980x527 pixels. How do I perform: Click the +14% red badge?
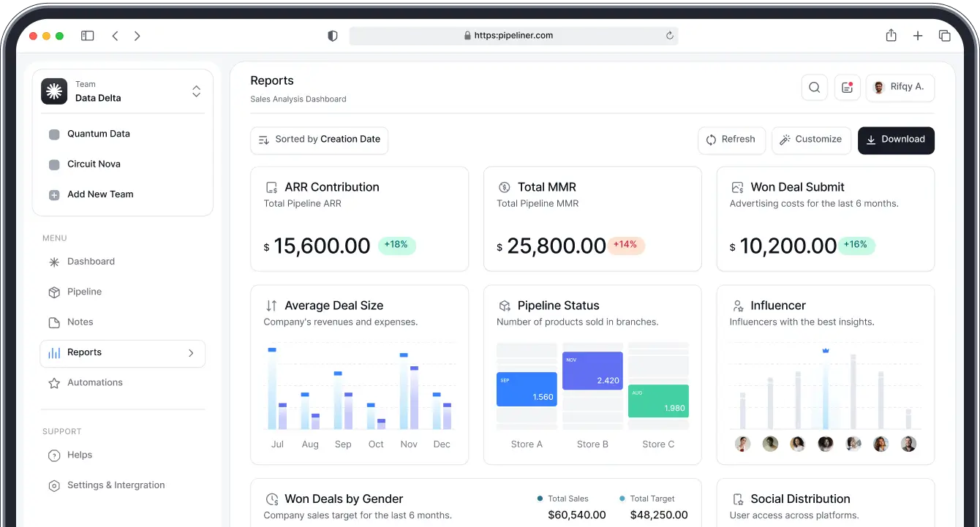(x=626, y=245)
